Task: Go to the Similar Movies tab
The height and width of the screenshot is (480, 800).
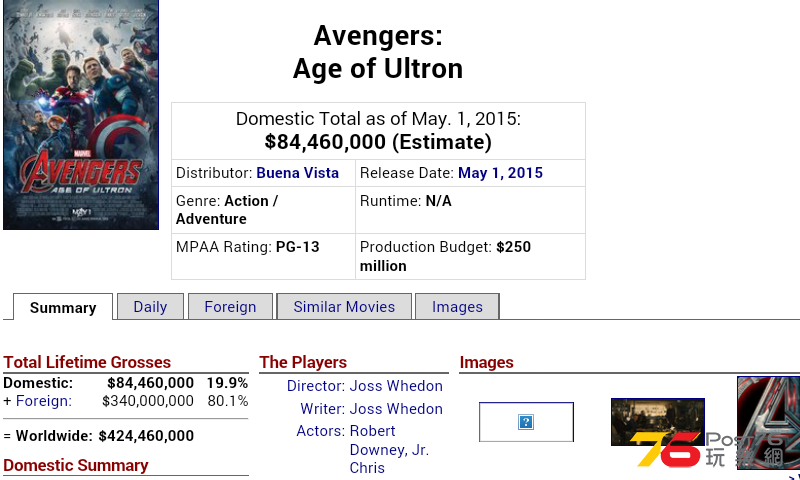Action: tap(344, 307)
